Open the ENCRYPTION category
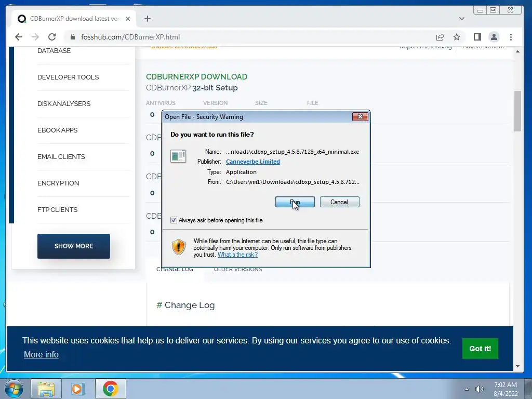 pos(58,183)
